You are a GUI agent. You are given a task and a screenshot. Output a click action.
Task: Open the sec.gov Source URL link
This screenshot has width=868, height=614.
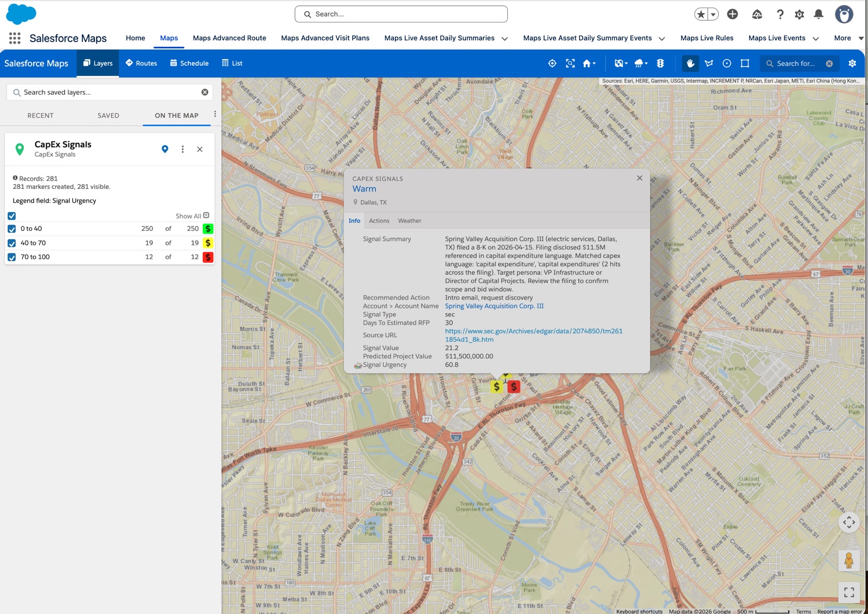pyautogui.click(x=534, y=335)
